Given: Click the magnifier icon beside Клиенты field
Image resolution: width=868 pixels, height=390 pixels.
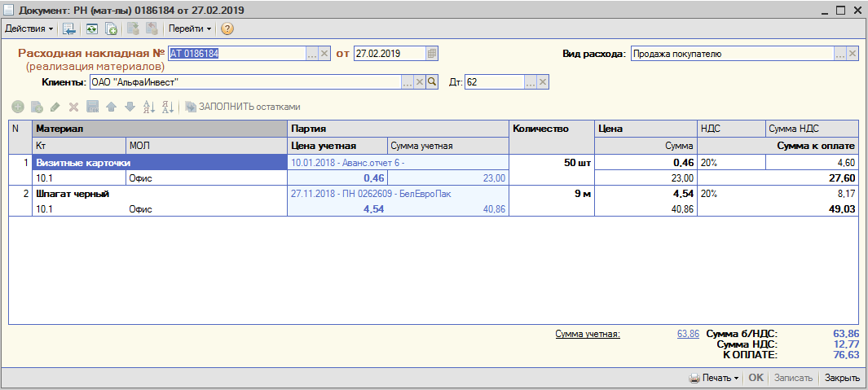Looking at the screenshot, I should [432, 82].
